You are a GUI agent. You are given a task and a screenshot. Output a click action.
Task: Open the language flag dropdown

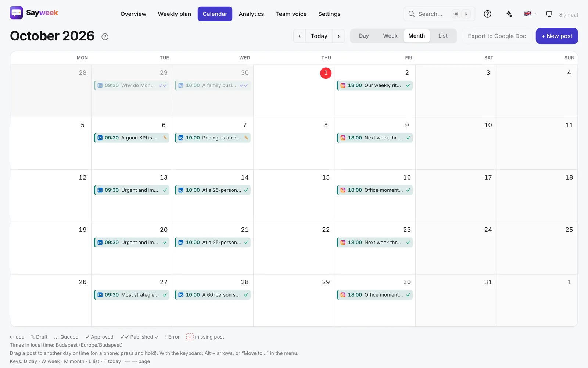530,14
